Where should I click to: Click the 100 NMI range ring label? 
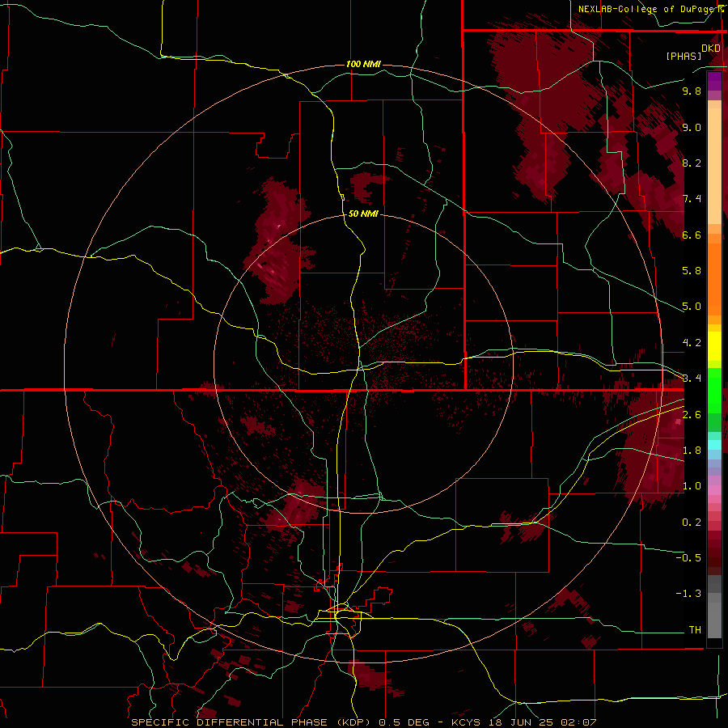363,64
